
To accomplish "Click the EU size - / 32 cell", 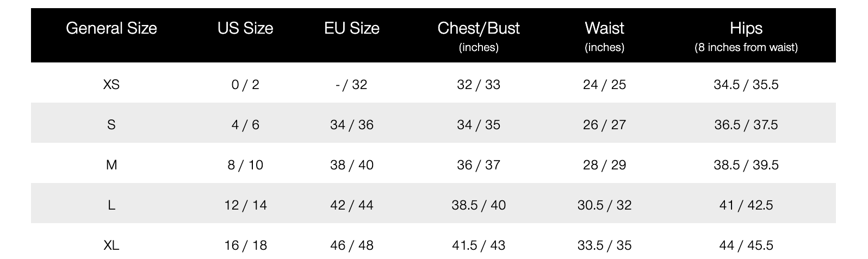I will [352, 85].
